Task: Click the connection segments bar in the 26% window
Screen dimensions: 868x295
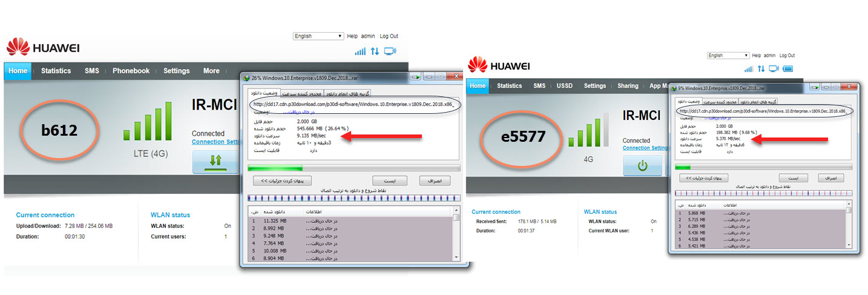Action: coord(354,197)
